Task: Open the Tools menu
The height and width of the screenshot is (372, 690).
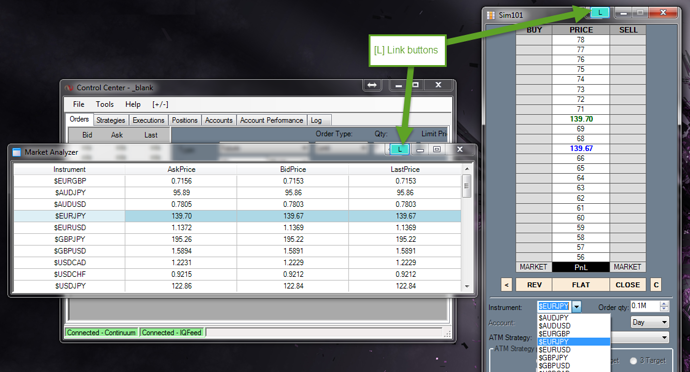Action: coord(105,104)
